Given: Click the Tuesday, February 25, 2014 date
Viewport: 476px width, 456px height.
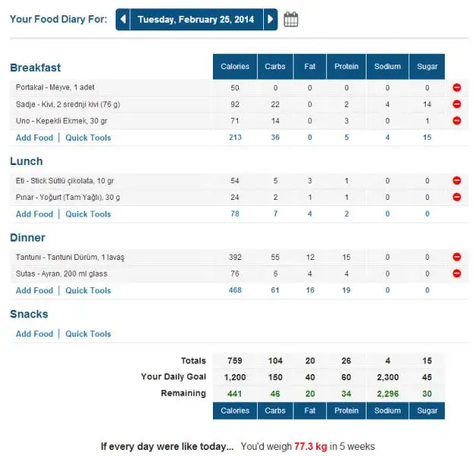Looking at the screenshot, I should [x=196, y=20].
